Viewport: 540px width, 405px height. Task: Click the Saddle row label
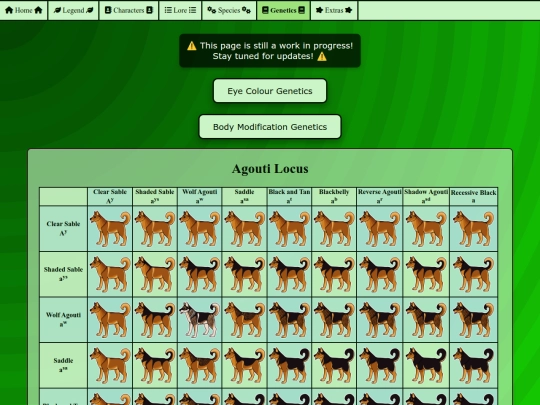coord(63,365)
